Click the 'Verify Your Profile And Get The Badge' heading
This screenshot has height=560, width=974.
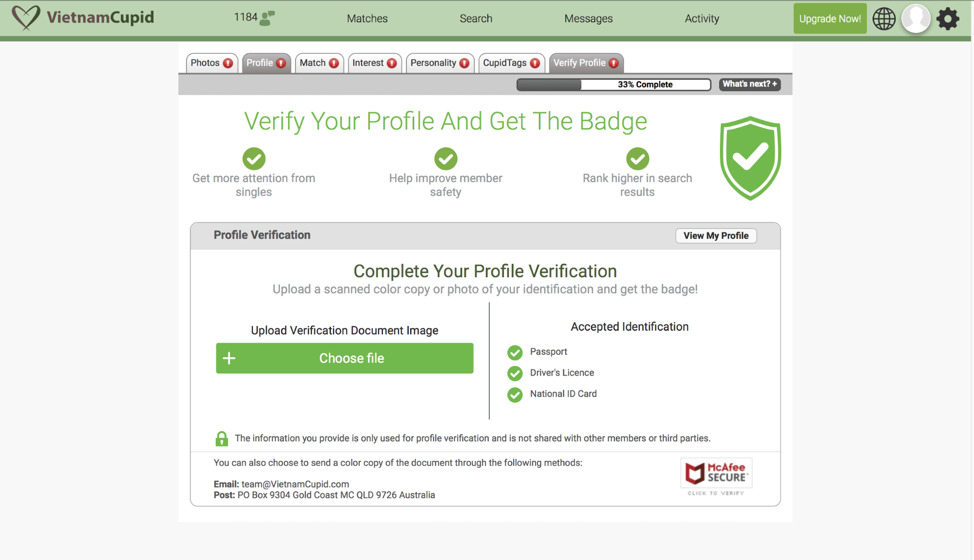click(x=445, y=121)
